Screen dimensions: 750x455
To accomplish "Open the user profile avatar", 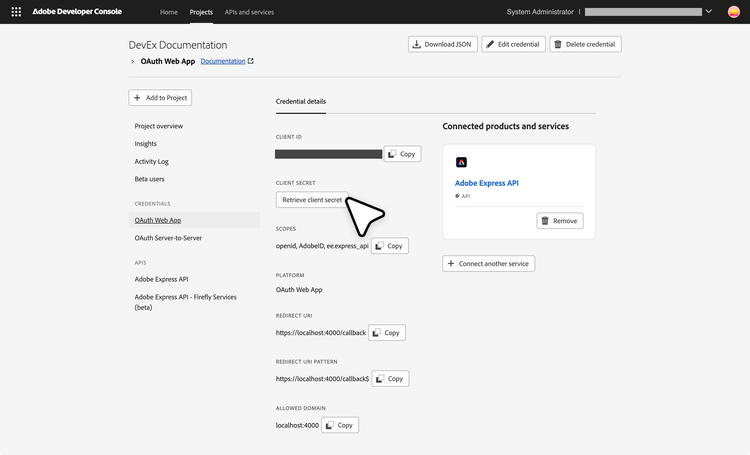I will pos(733,12).
